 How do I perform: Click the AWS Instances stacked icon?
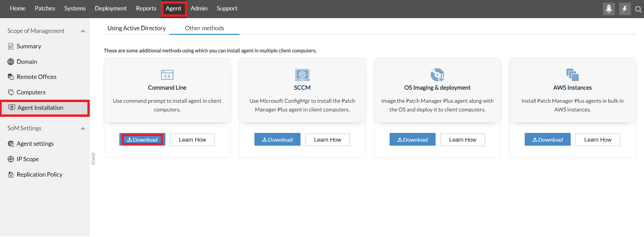[x=572, y=75]
